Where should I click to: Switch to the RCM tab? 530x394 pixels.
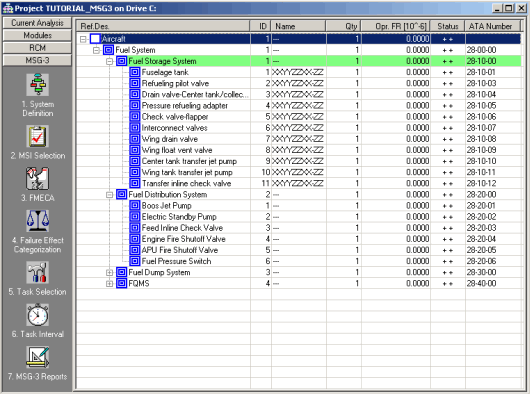pyautogui.click(x=37, y=48)
